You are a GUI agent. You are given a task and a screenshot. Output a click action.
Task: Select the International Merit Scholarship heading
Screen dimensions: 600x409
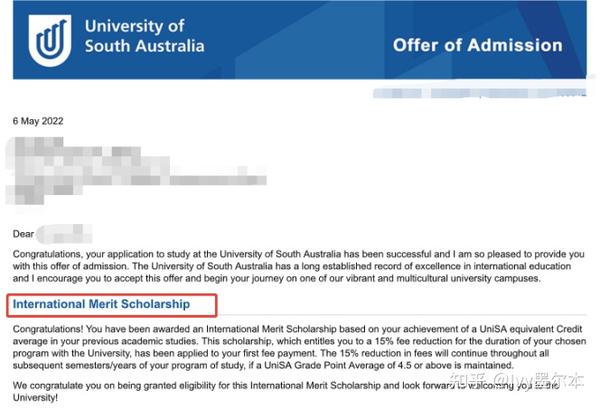pyautogui.click(x=101, y=304)
